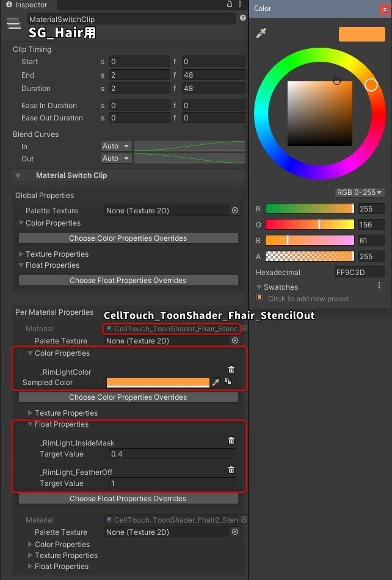Click the Duration seconds field
This screenshot has width=392, height=580.
point(140,89)
